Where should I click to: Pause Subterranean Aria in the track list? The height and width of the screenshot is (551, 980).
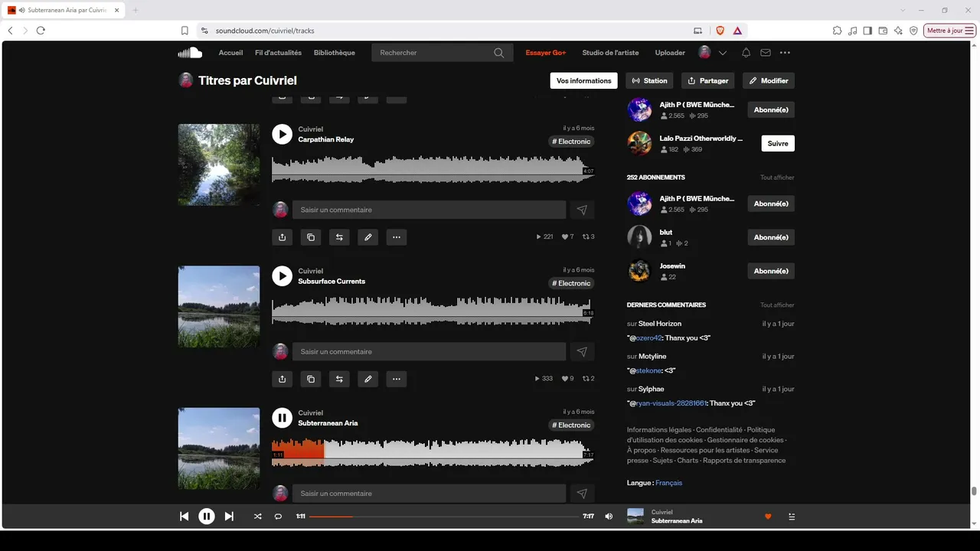(x=283, y=418)
